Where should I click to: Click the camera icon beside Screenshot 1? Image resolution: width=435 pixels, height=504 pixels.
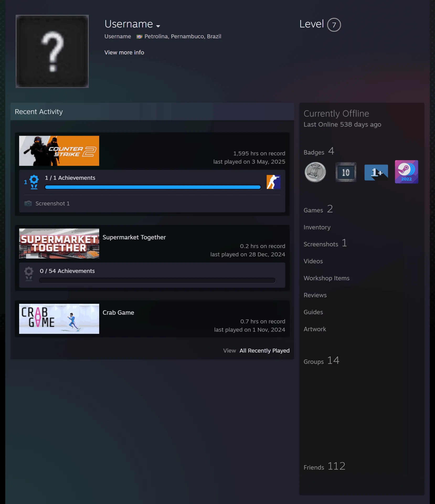28,203
